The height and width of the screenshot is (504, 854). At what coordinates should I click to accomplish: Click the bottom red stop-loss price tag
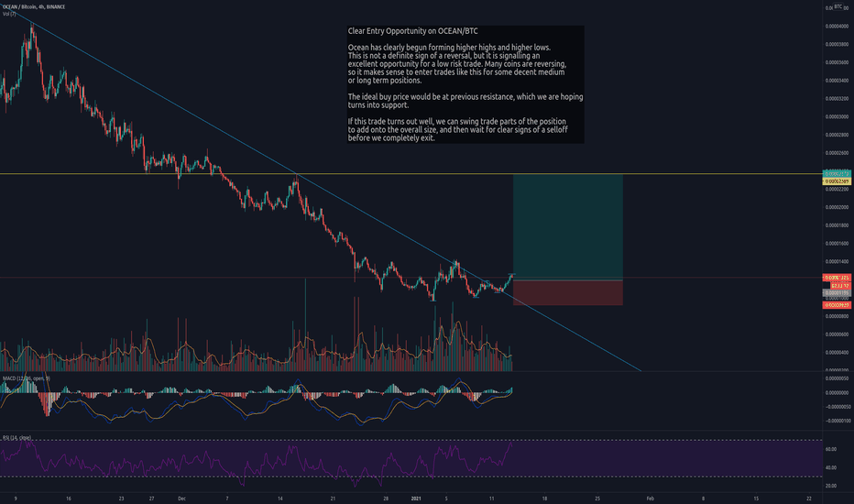837,305
